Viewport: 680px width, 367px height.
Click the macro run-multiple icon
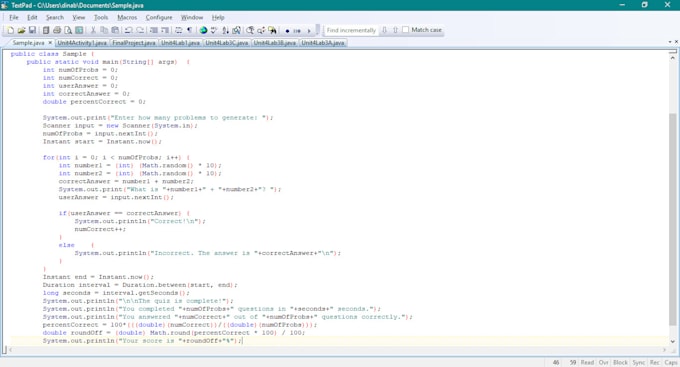pos(297,31)
